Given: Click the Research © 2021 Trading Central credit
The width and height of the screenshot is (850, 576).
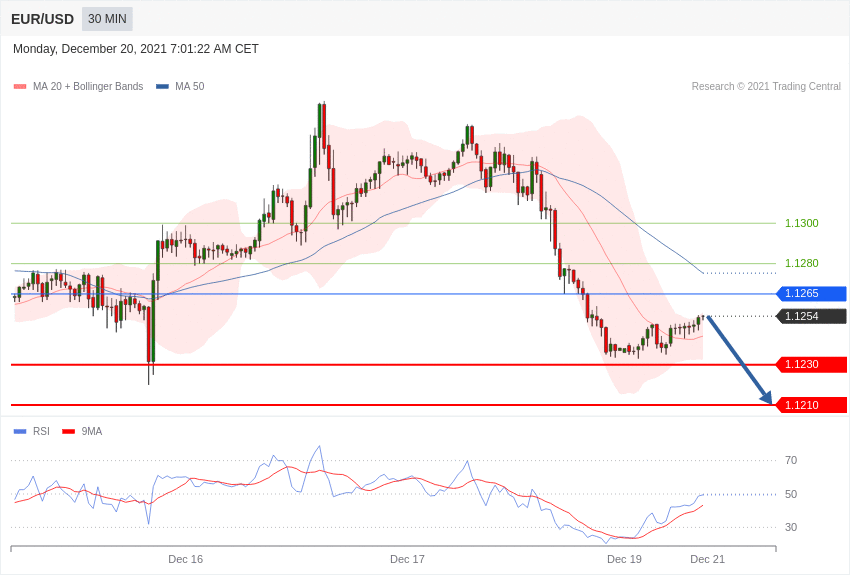Looking at the screenshot, I should (x=766, y=86).
